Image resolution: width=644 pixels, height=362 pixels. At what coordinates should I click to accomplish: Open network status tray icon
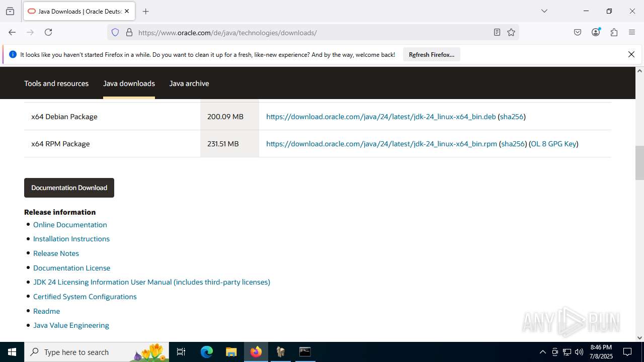(567, 352)
